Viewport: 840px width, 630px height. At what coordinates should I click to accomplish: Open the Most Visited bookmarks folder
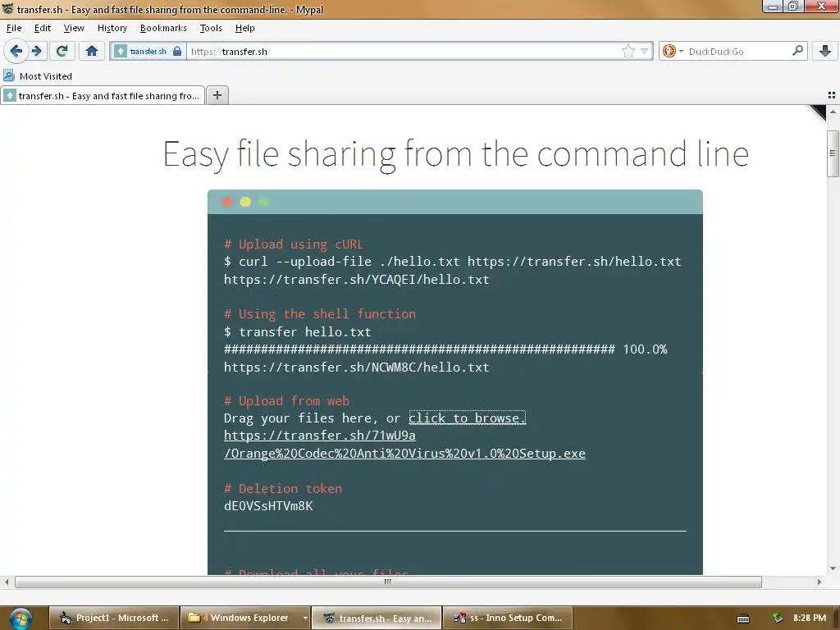click(x=38, y=76)
